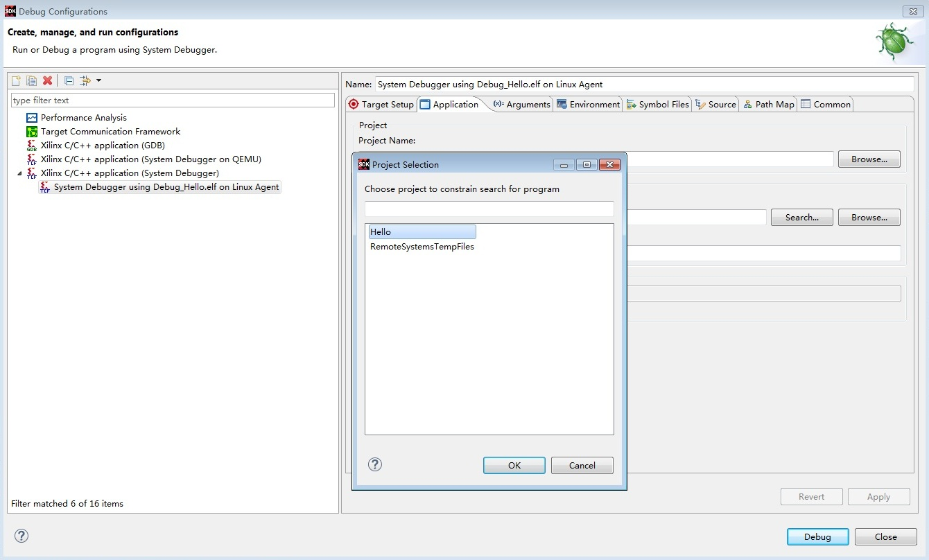929x560 pixels.
Task: Delete the selected launch configuration
Action: coord(47,80)
